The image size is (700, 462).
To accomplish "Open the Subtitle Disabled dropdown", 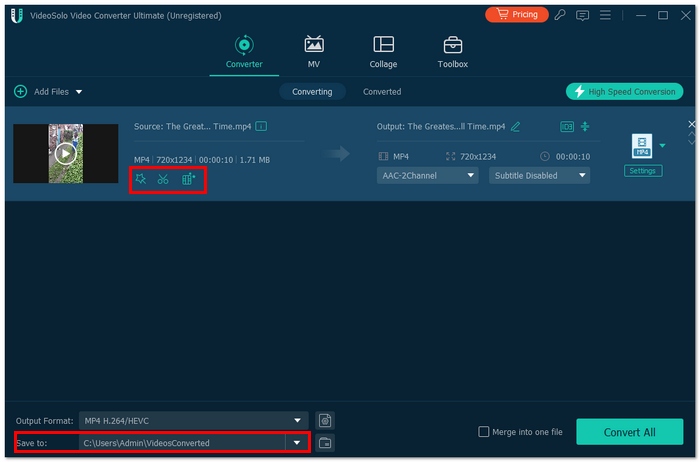I will pyautogui.click(x=539, y=175).
